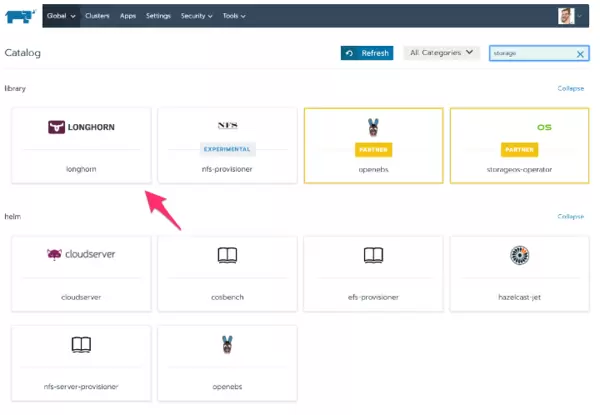Screen dimensions: 600x415
Task: Select the cosbench book icon
Action: 227,255
